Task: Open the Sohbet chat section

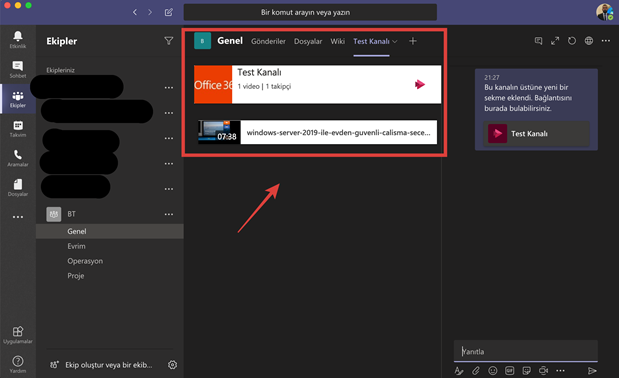Action: (18, 69)
